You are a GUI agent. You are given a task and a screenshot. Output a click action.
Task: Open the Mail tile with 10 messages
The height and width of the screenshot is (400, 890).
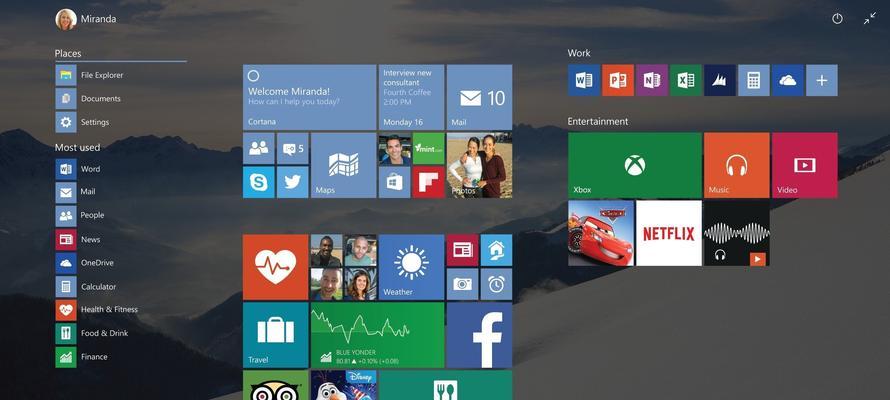[480, 97]
